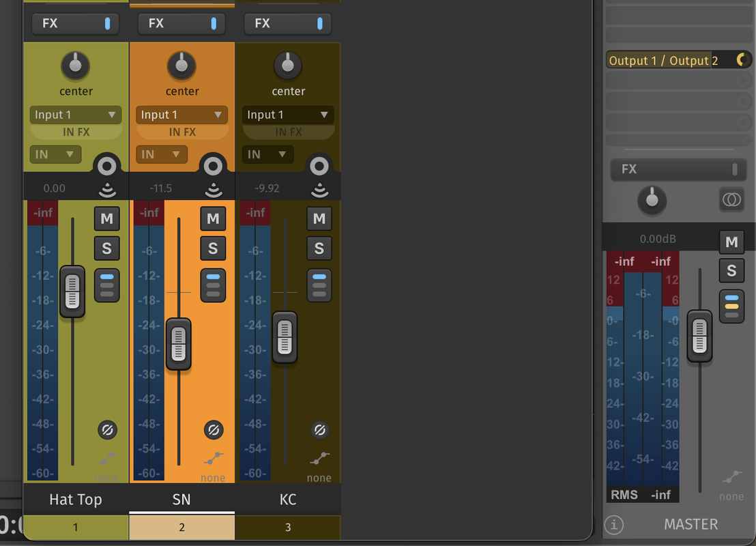The height and width of the screenshot is (546, 756).
Task: Bypass FX on SN track
Action: pos(214,23)
